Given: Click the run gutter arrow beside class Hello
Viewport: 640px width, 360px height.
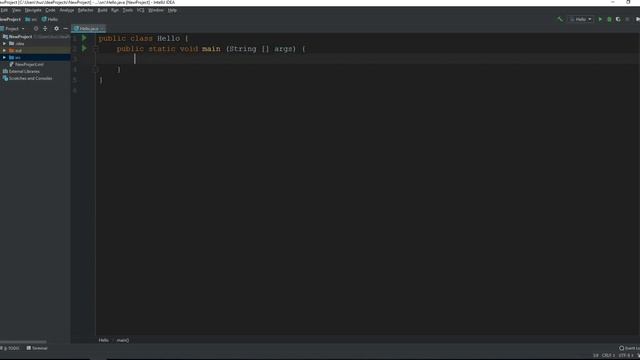Looking at the screenshot, I should click(x=84, y=38).
